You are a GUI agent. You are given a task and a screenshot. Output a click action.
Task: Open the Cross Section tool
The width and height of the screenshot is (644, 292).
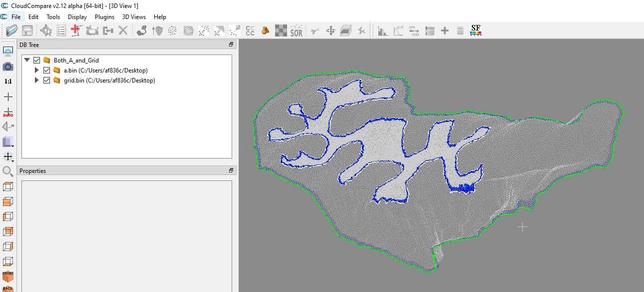pos(345,30)
